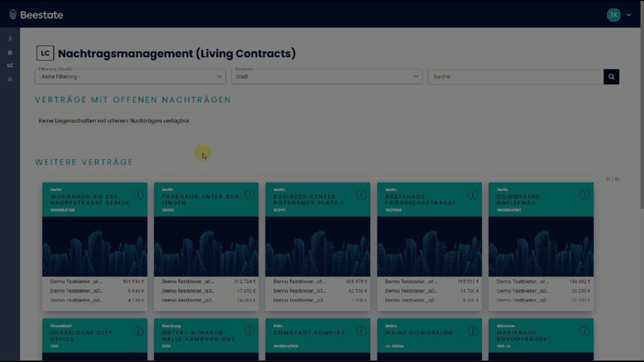Expand the user menu arrow beside TK
The image size is (644, 362).
point(628,15)
